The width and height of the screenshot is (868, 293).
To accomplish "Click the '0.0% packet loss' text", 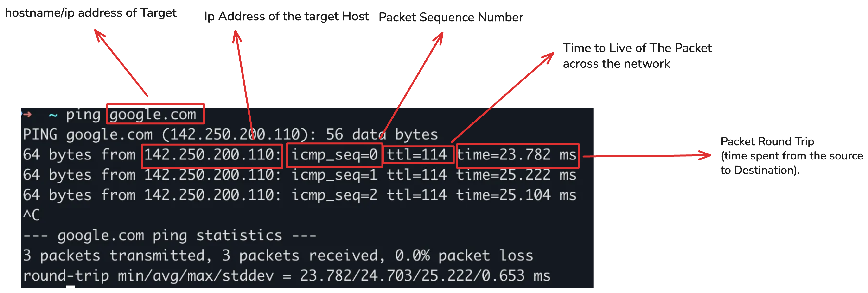I will tap(464, 255).
